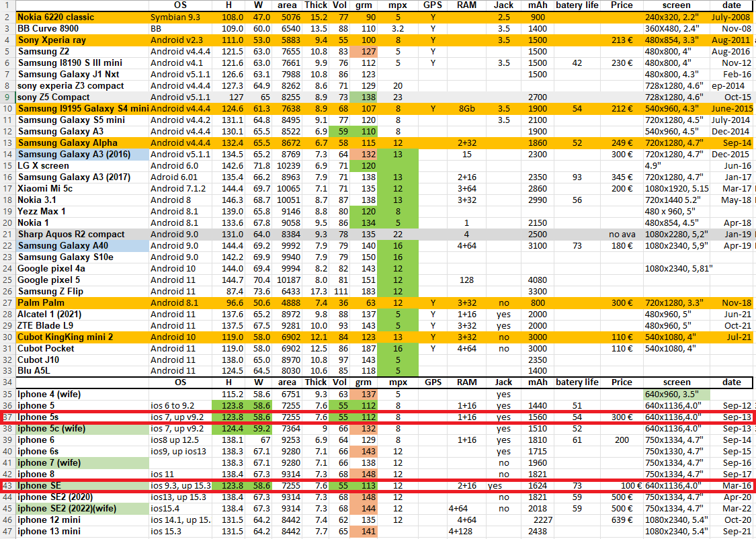Click the row 1 "batery life" header cell
The width and height of the screenshot is (756, 539).
pos(577,5)
